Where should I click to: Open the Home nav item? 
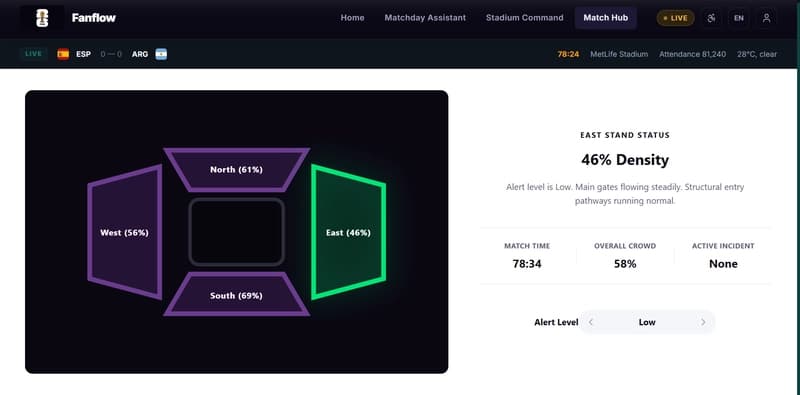point(353,18)
